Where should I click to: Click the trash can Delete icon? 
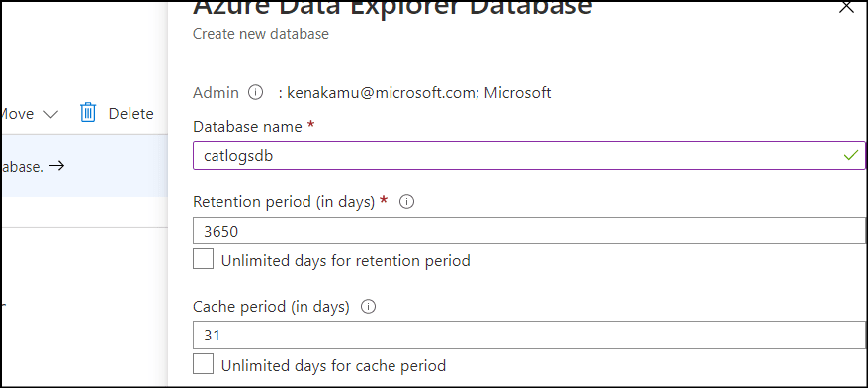point(88,113)
